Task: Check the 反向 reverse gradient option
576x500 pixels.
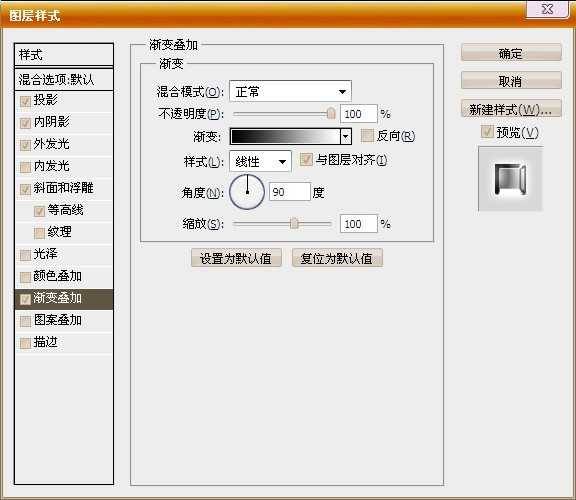Action: click(367, 136)
